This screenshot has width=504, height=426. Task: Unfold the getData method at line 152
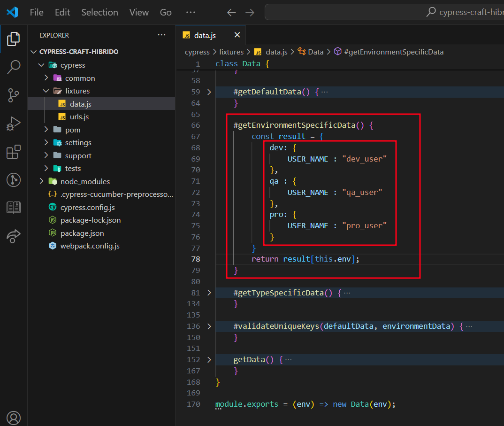(209, 360)
